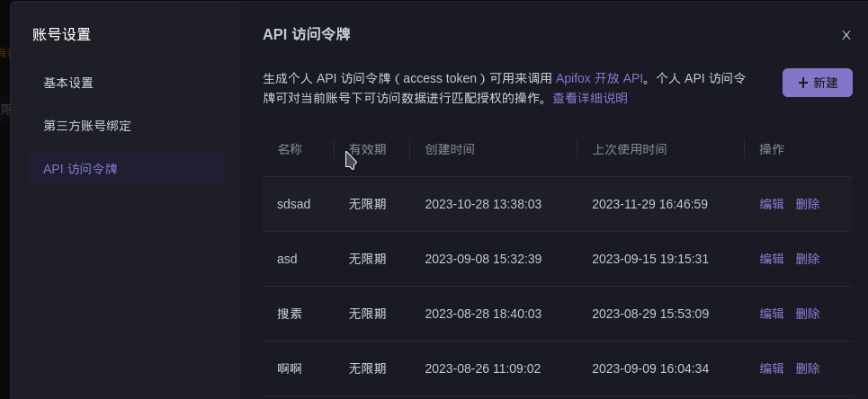Edit the 搜素 token
Image resolution: width=868 pixels, height=399 pixels.
point(772,314)
